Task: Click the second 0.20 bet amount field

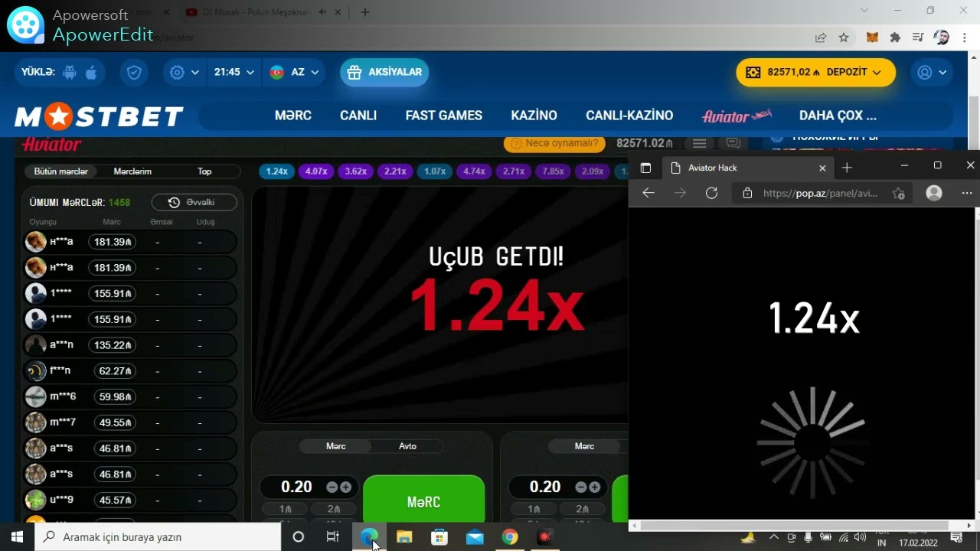Action: [x=545, y=487]
